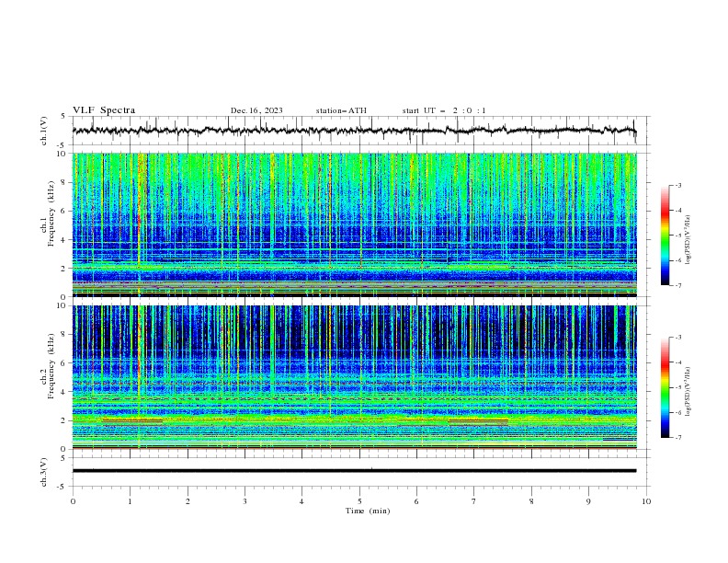Click the ch.2 "Frequency (kHz)" axis label
Viewport: 728px width, 563px height.
[51, 366]
